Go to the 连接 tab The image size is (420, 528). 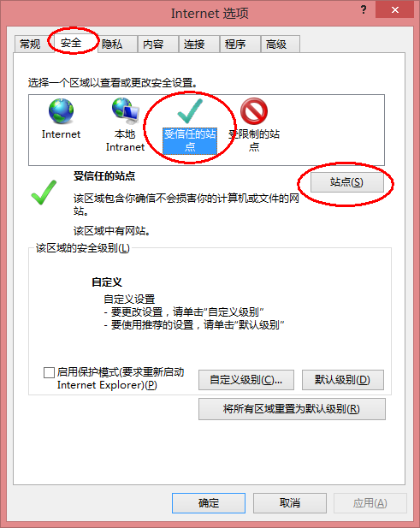[x=194, y=44]
